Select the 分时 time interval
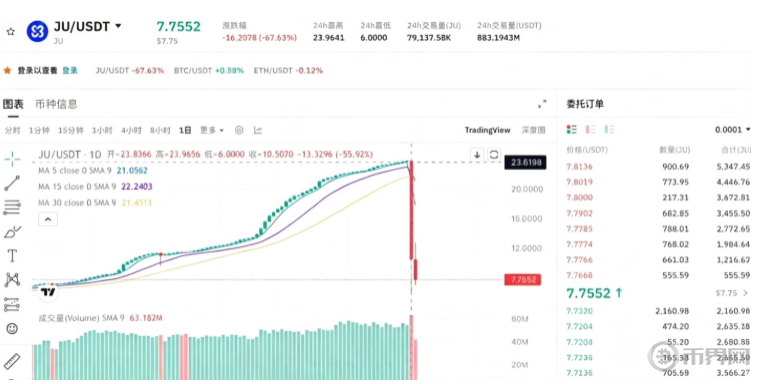 [13, 130]
